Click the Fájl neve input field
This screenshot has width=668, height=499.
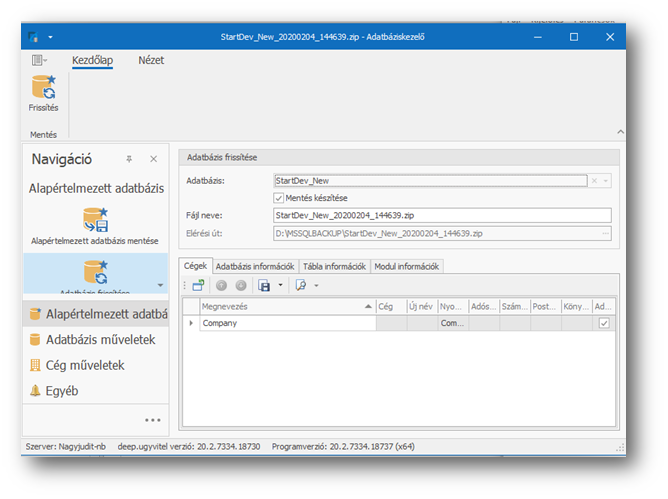pos(441,215)
